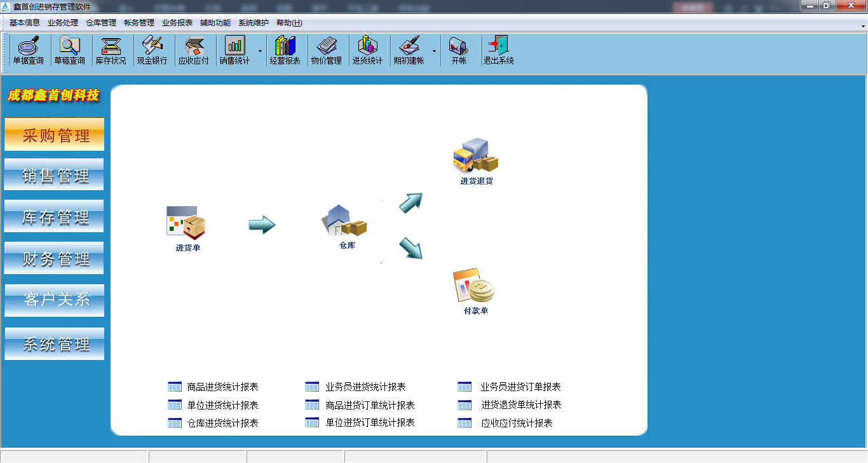The width and height of the screenshot is (868, 463).
Task: Click the 现金银行 icon
Action: coord(153,50)
